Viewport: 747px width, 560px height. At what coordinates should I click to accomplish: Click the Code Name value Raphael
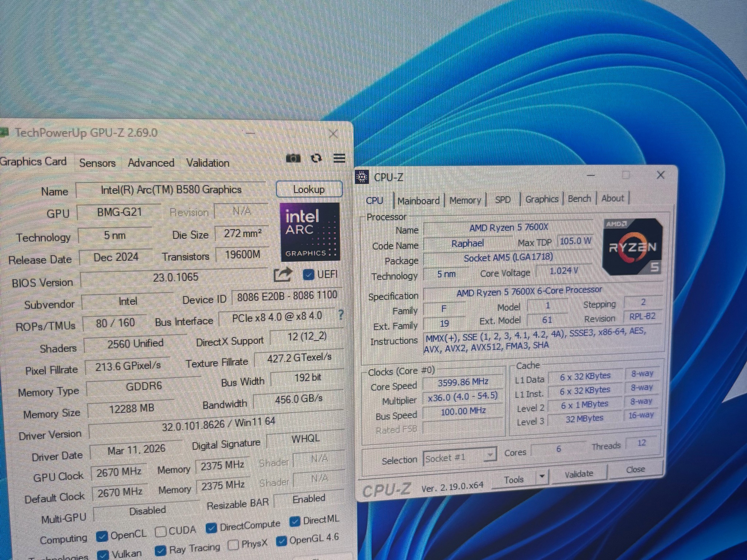(x=468, y=244)
